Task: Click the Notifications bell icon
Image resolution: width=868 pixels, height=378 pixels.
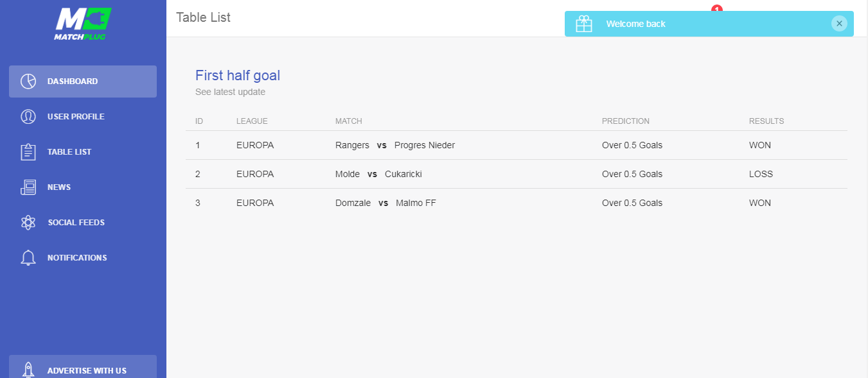Action: pyautogui.click(x=28, y=258)
